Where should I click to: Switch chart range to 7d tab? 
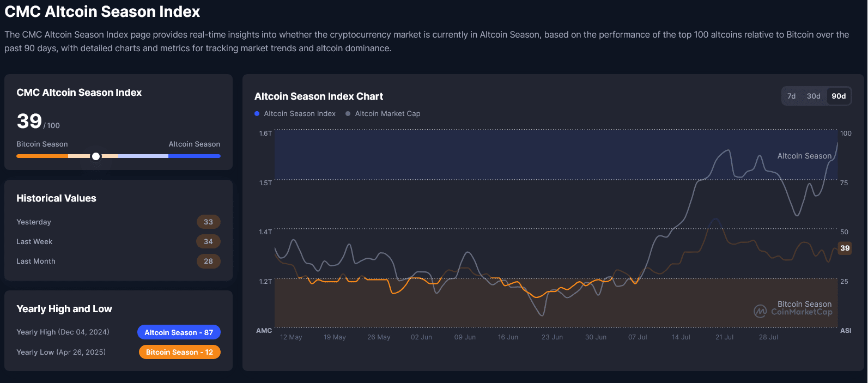pyautogui.click(x=791, y=96)
